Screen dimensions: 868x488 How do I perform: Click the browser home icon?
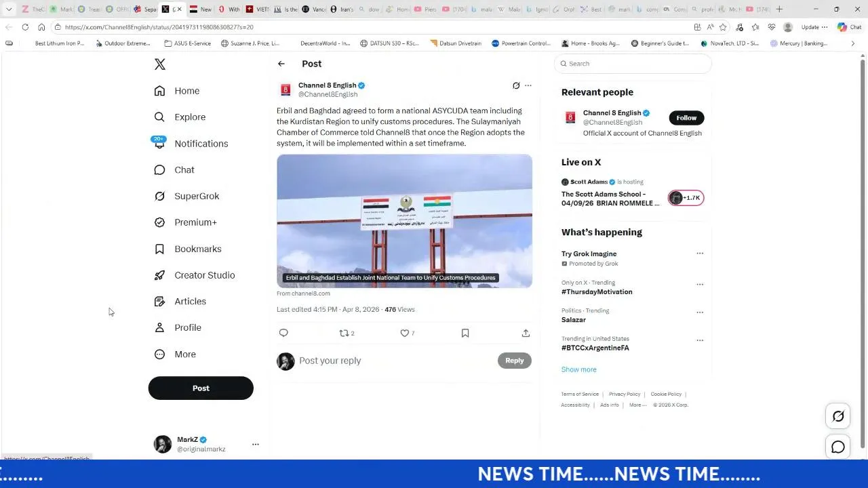(41, 27)
